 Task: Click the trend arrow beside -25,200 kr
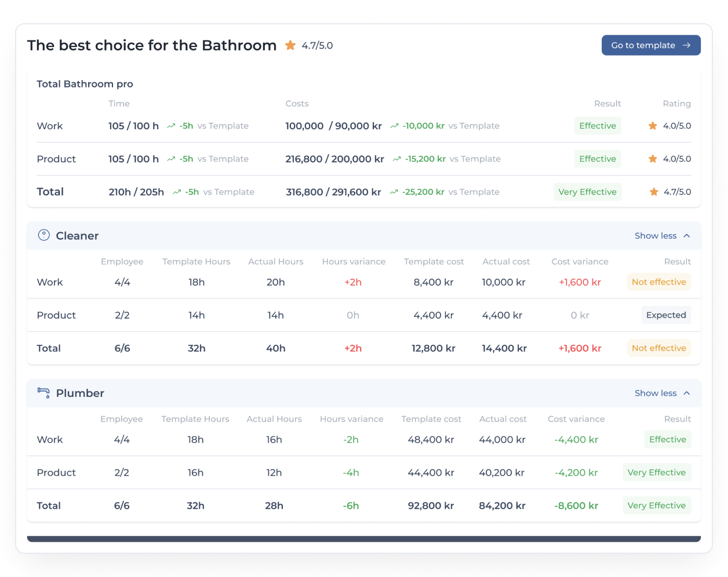pyautogui.click(x=394, y=192)
